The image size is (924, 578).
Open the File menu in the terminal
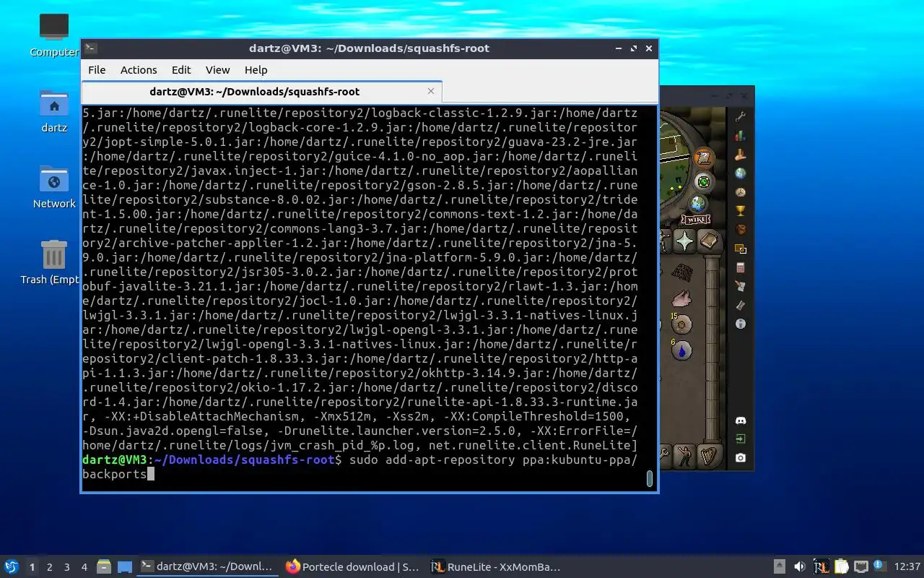pyautogui.click(x=97, y=70)
